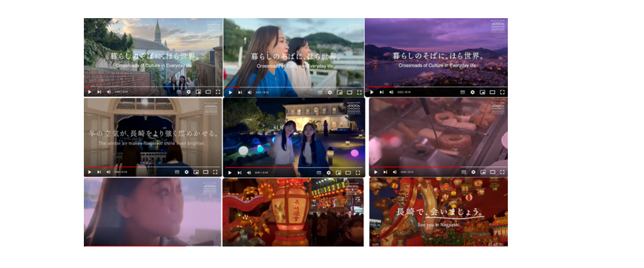Select the close-up woman's face frame
644x268 pixels.
tap(153, 212)
